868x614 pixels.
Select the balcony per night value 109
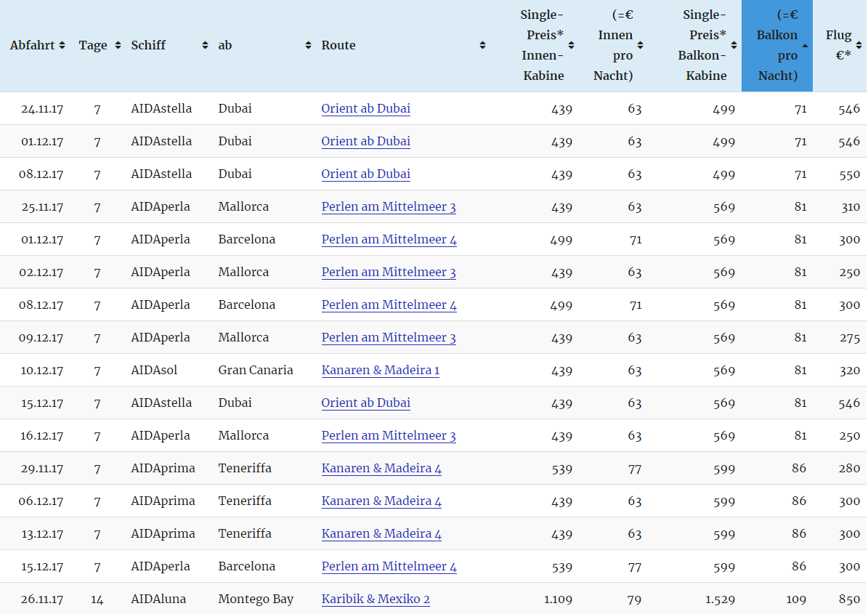796,599
